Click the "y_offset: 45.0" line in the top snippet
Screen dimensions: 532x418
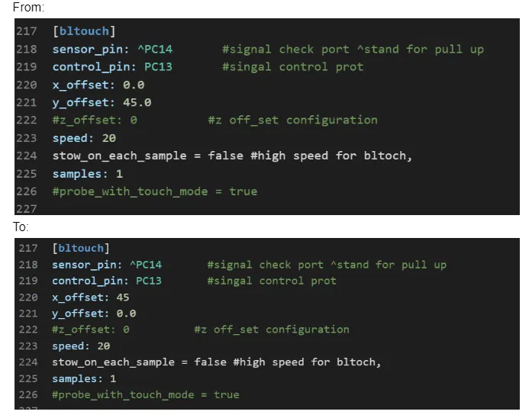(x=102, y=102)
